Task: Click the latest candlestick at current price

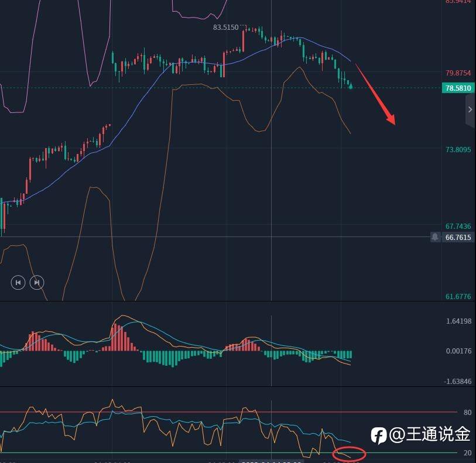Action: point(351,86)
